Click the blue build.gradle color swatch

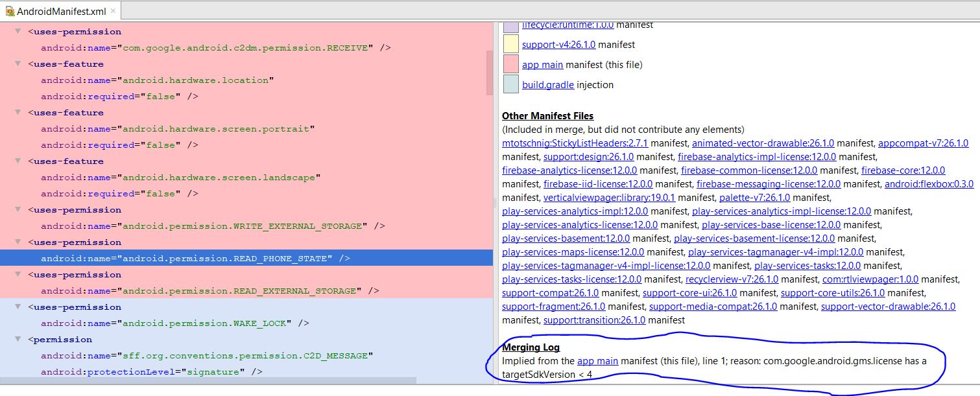(x=510, y=84)
